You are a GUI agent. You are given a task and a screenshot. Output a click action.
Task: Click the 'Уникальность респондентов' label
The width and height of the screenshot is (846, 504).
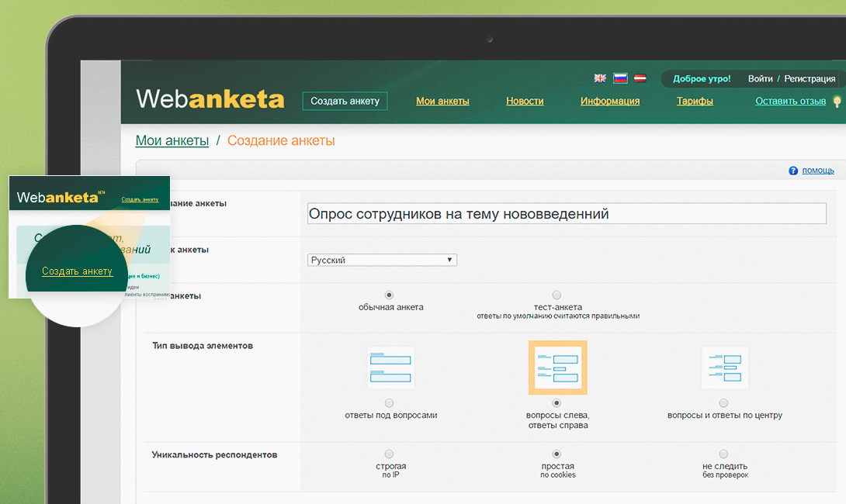point(214,454)
